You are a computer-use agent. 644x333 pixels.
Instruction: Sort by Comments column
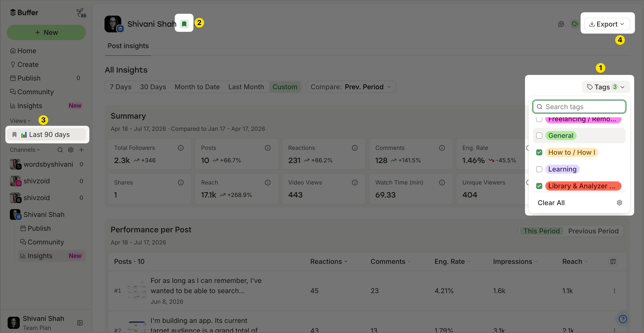point(391,261)
